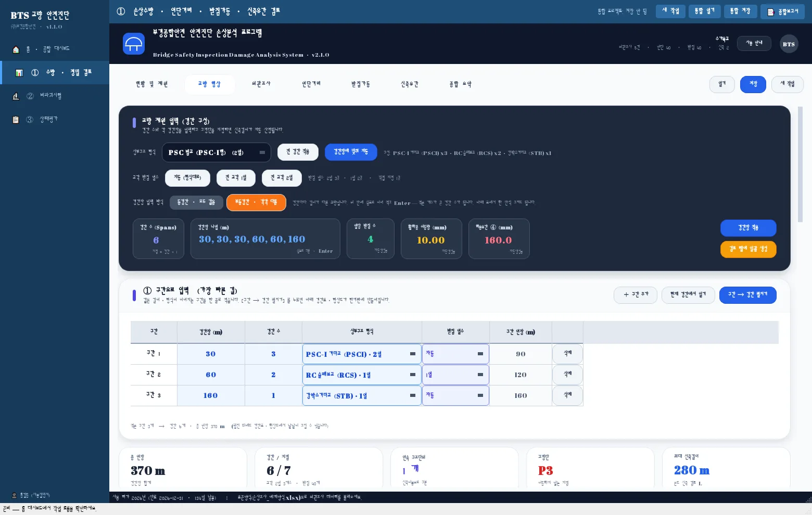
Task: Click the span count field showing 6
Action: (x=158, y=239)
